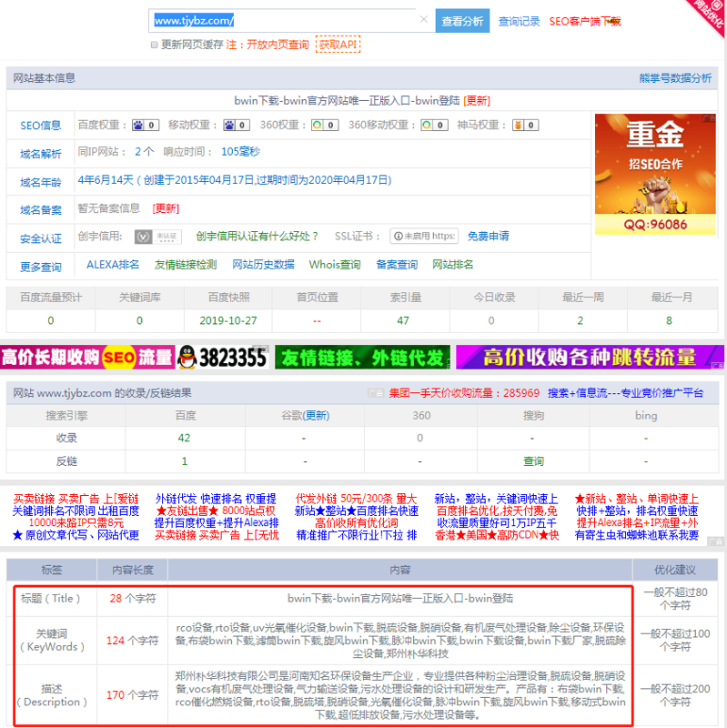Open 外链代发 快速排名 权重提 ad link
The width and height of the screenshot is (727, 728).
pos(216,499)
